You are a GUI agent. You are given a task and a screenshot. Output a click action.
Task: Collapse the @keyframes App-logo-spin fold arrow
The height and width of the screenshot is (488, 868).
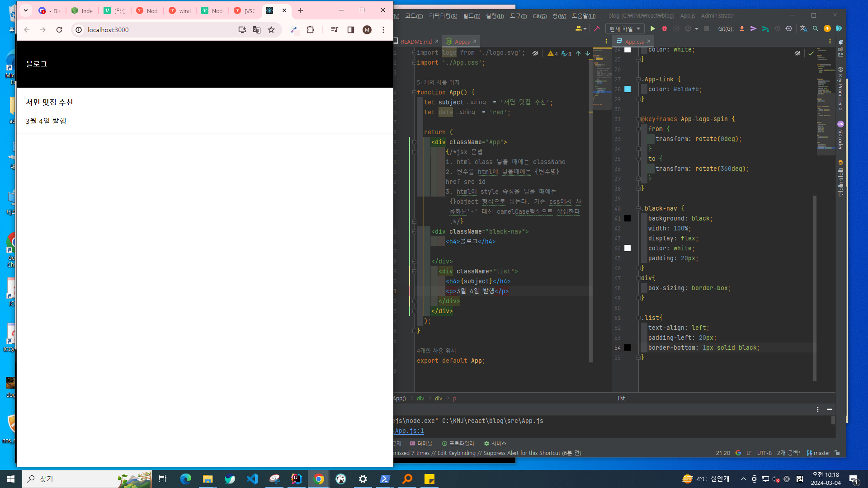638,119
